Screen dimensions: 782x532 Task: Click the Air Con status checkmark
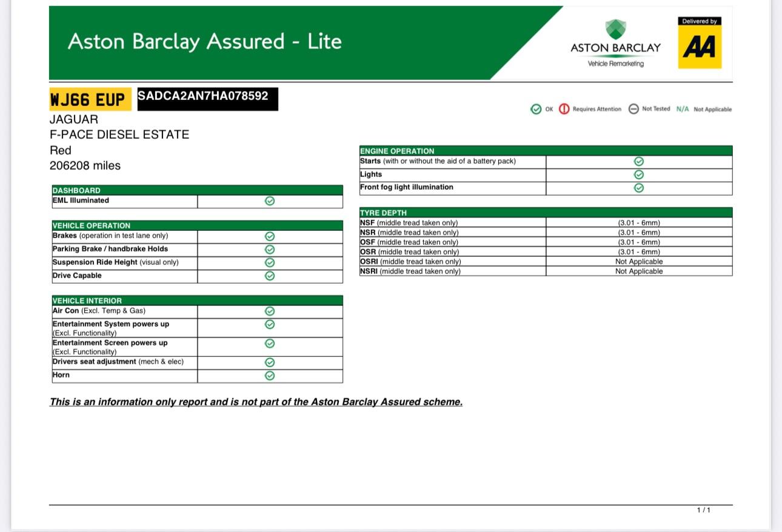pyautogui.click(x=270, y=311)
